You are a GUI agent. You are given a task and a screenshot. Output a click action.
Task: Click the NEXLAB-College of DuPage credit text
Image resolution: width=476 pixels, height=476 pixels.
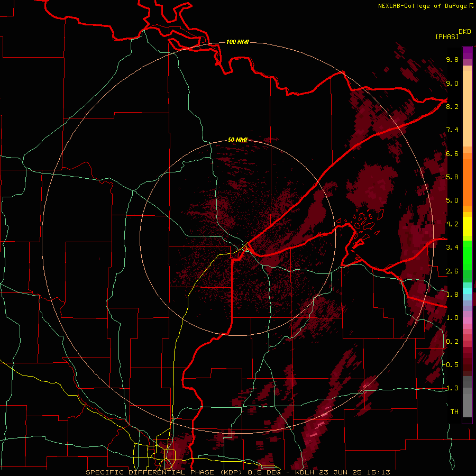tap(422, 6)
